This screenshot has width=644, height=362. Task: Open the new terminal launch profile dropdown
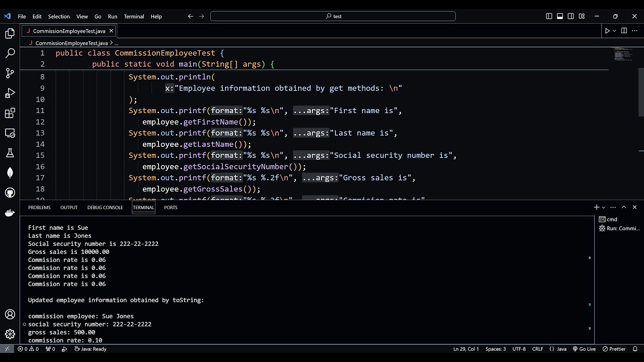(x=603, y=207)
